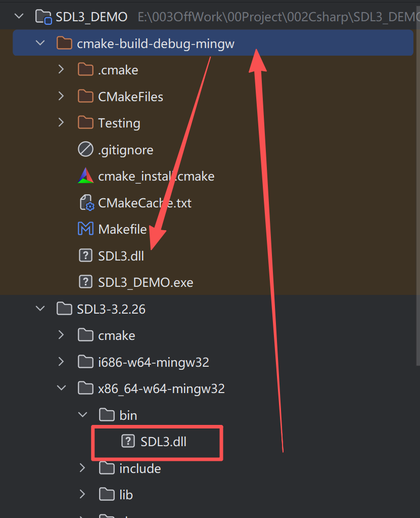Click the Testing folder icon
This screenshot has height=518, width=420.
[x=85, y=122]
